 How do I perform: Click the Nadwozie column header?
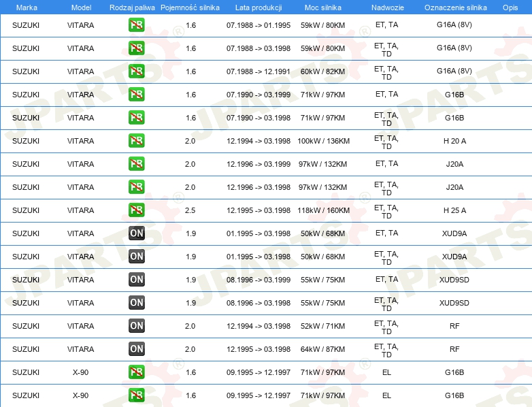point(388,7)
